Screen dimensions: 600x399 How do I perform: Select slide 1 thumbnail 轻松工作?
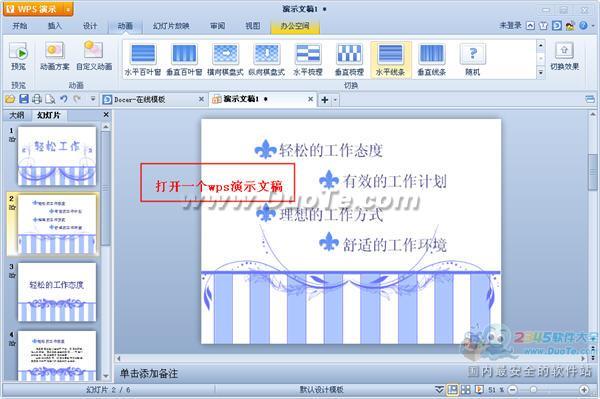[x=57, y=156]
